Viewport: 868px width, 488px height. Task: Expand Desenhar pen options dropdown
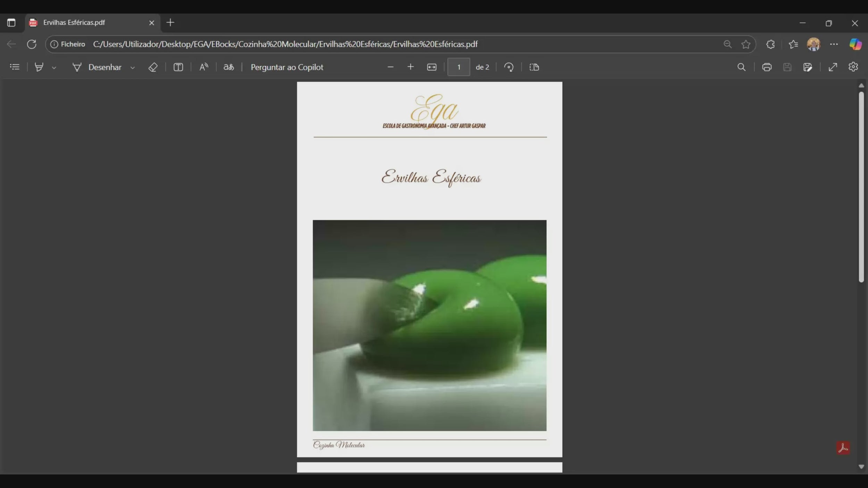point(132,68)
